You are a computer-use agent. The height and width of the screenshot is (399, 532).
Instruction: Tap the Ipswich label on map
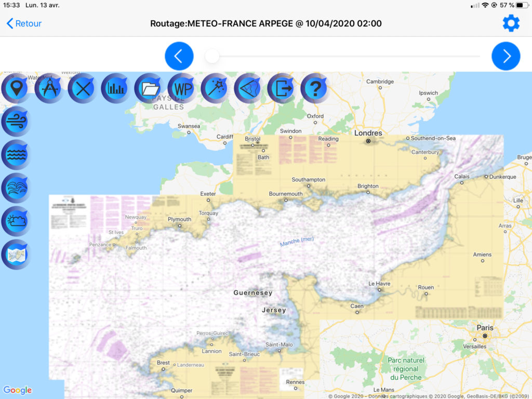[x=429, y=93]
